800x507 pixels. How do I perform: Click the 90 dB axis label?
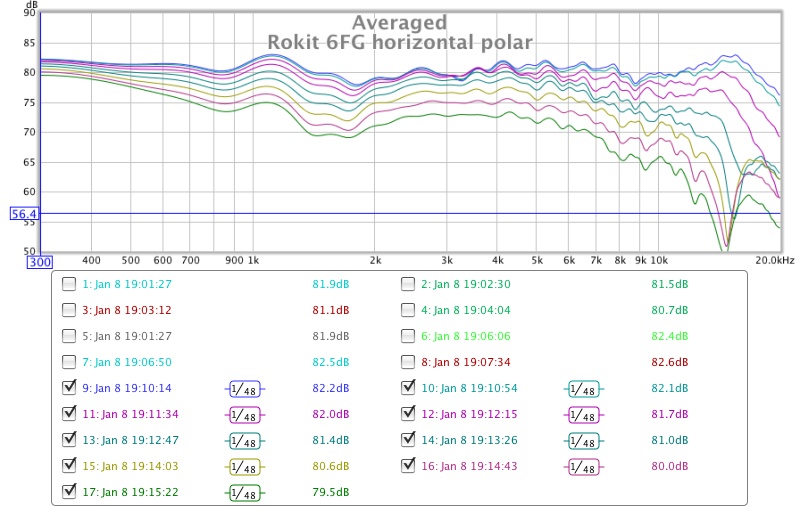29,13
